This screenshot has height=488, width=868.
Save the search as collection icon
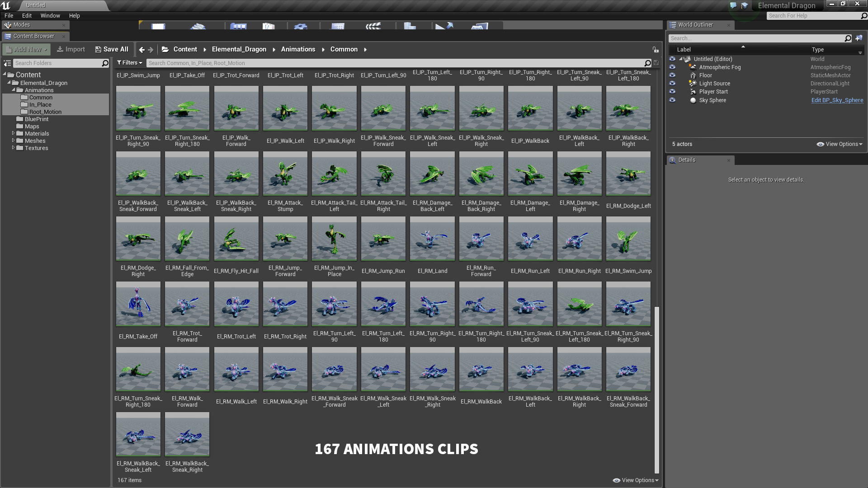(656, 63)
